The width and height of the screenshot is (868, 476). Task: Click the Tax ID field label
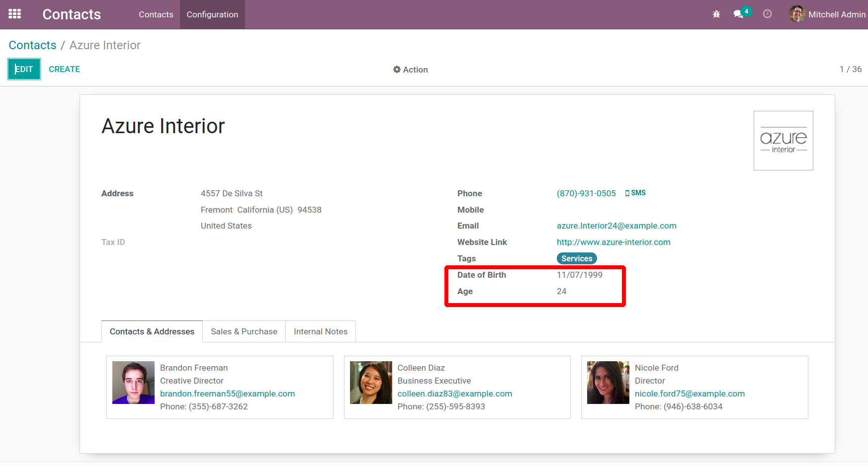click(113, 242)
